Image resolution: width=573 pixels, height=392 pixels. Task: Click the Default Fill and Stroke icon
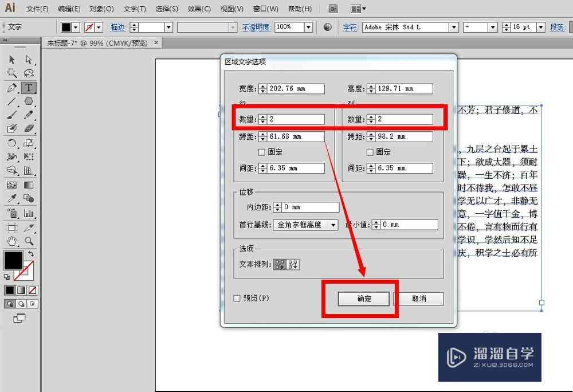pyautogui.click(x=6, y=277)
